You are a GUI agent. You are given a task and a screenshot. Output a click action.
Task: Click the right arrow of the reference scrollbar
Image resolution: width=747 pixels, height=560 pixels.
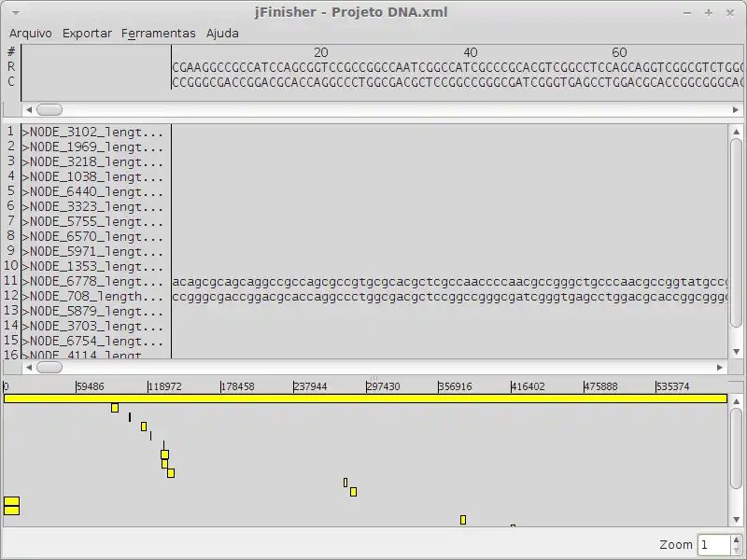pos(736,109)
